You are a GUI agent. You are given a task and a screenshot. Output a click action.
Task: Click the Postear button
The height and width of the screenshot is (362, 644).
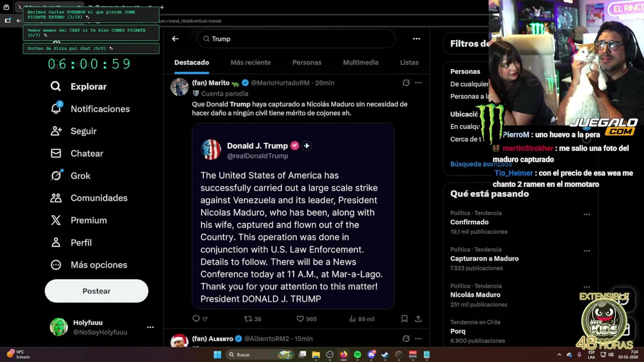tap(97, 291)
